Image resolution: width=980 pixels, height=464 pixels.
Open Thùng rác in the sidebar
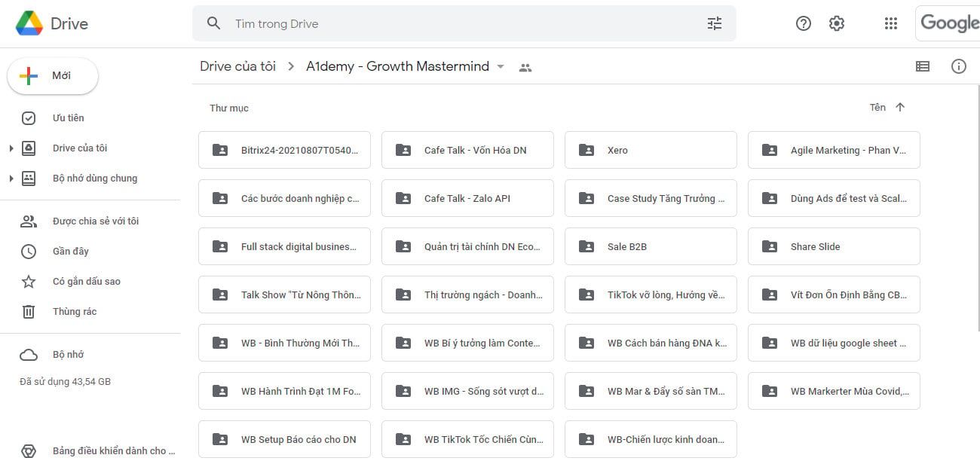[x=74, y=312]
